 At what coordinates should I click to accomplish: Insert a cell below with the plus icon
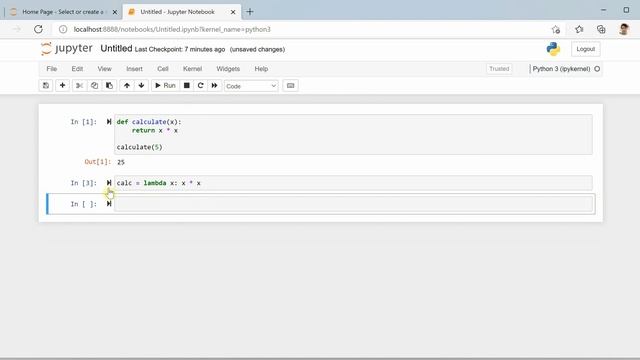[62, 86]
